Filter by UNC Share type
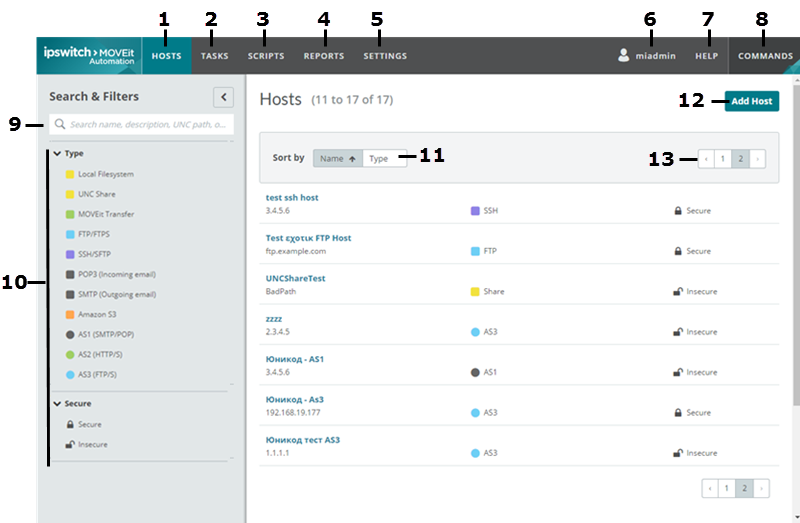The image size is (800, 523). (x=91, y=194)
